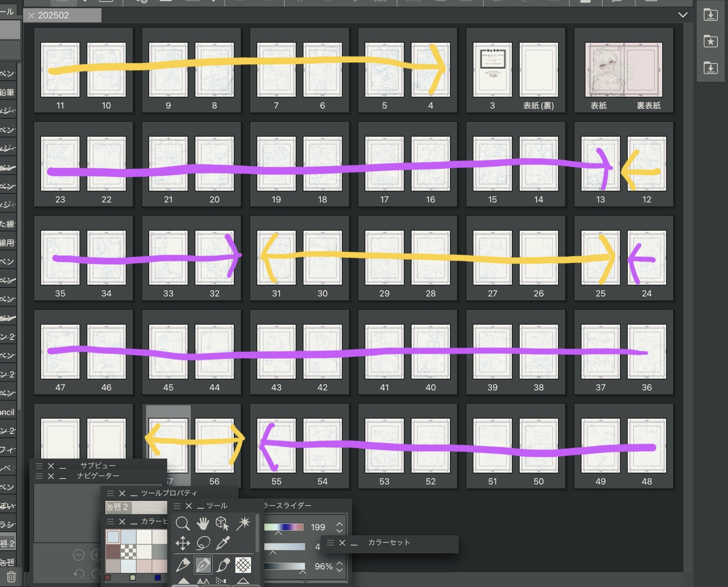
Task: Close the 202502 tab
Action: point(31,16)
